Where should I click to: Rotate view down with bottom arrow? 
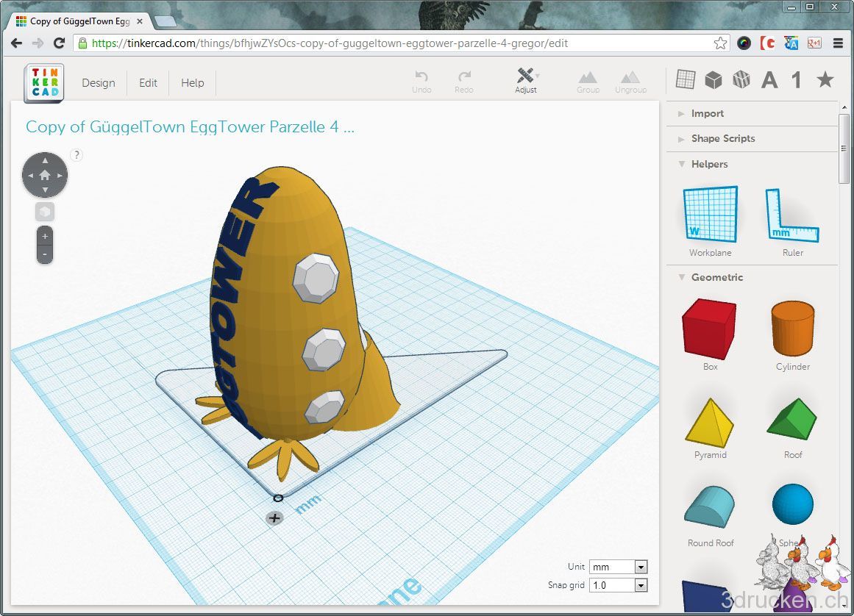(x=45, y=190)
